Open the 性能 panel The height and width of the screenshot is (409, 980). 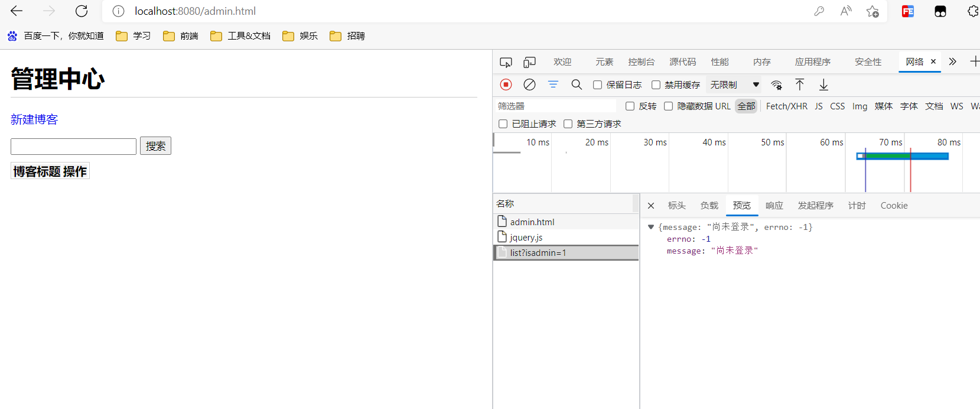click(x=720, y=62)
